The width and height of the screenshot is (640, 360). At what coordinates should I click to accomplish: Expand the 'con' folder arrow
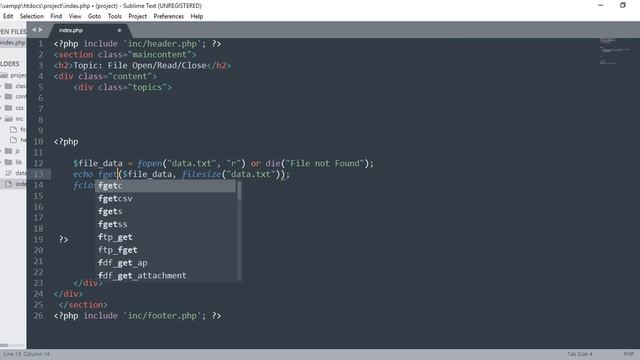pyautogui.click(x=1, y=97)
